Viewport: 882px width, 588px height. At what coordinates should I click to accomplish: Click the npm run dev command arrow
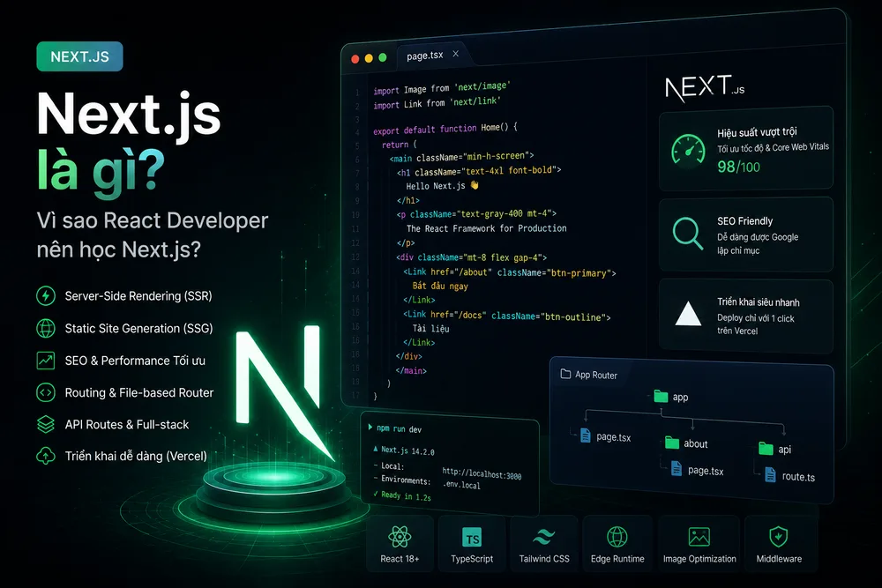370,428
